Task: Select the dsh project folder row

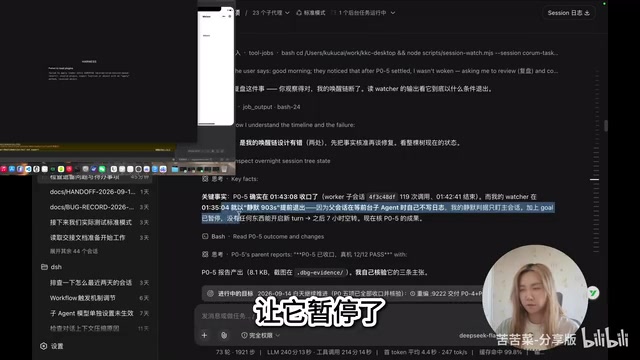Action: tap(96, 267)
